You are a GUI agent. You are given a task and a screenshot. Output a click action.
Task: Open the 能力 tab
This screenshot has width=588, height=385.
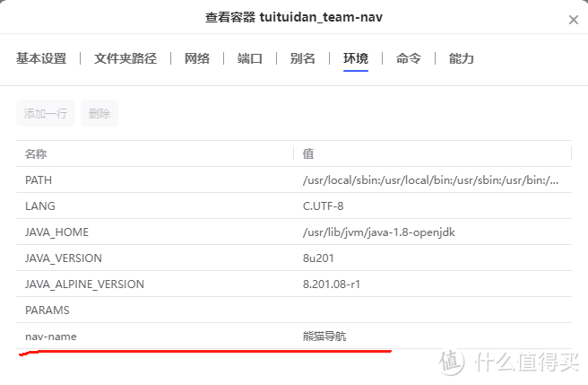pos(462,58)
